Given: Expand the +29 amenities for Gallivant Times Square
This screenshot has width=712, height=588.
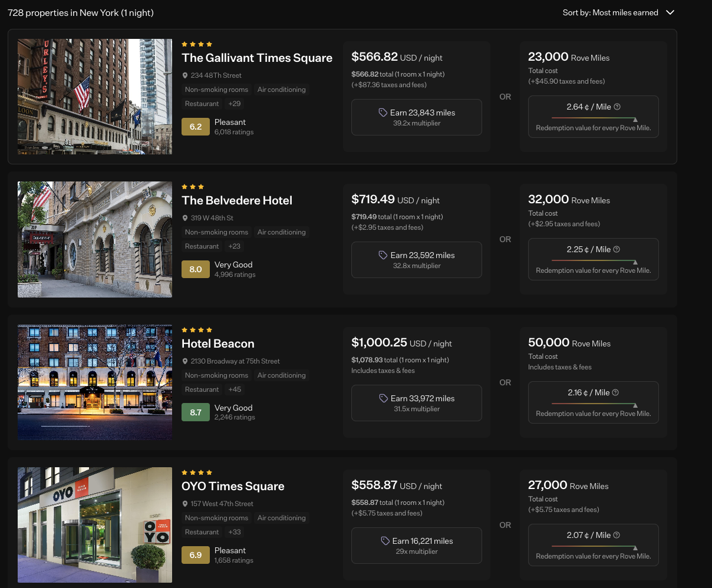Looking at the screenshot, I should [x=235, y=104].
